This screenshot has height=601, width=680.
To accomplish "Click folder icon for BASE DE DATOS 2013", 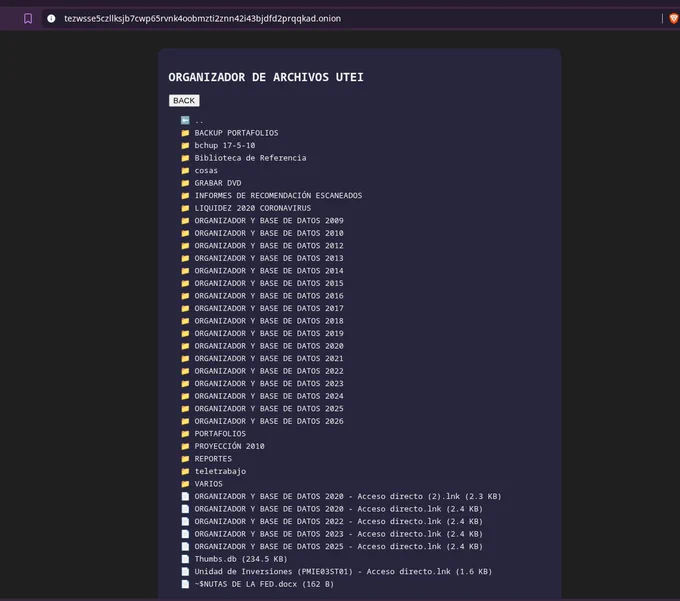I will click(x=185, y=258).
